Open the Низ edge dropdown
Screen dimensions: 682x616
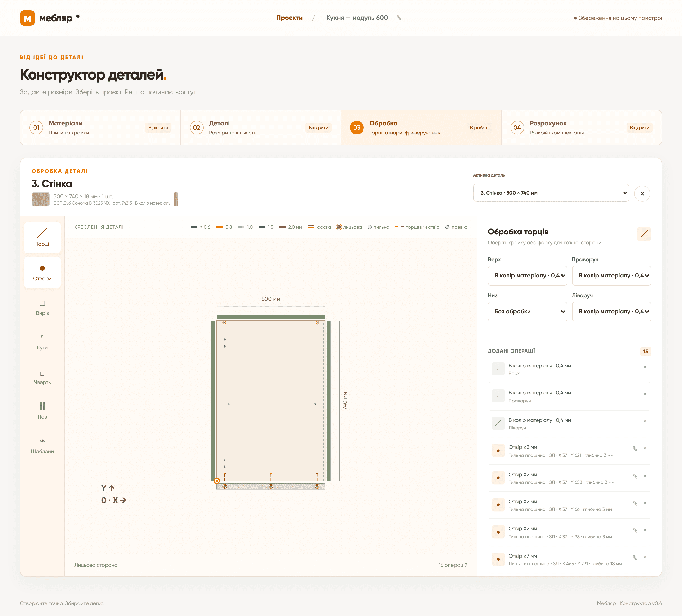pos(527,312)
